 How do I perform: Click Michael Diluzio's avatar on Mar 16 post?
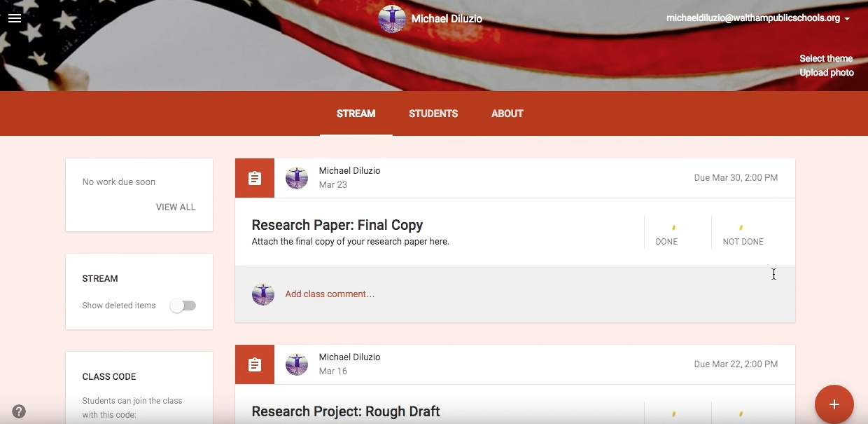click(297, 364)
